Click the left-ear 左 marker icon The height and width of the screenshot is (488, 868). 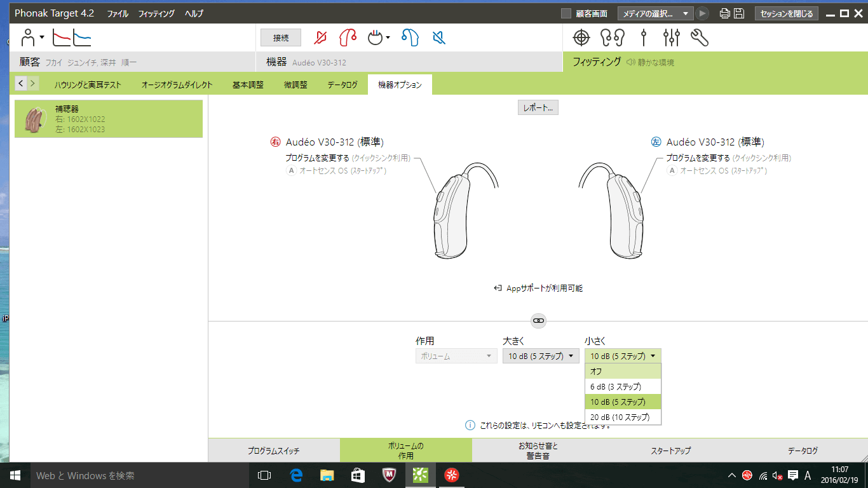[x=656, y=142]
